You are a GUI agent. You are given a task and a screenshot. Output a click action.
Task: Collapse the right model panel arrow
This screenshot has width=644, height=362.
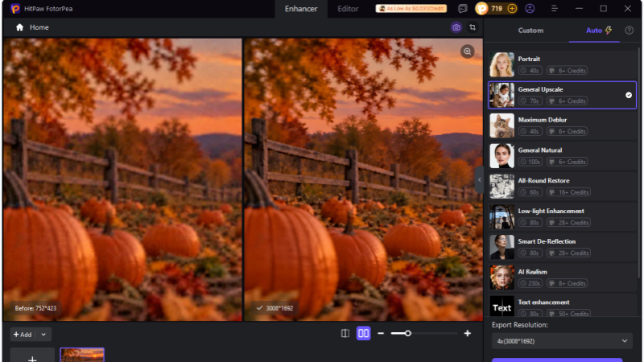click(479, 179)
